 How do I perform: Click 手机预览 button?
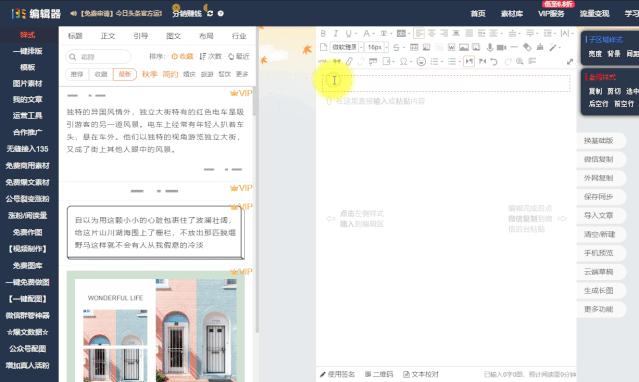pyautogui.click(x=599, y=253)
